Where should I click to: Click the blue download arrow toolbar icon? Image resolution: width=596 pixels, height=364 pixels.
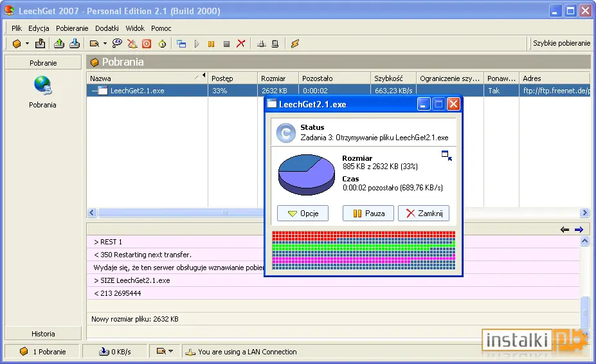pyautogui.click(x=75, y=44)
